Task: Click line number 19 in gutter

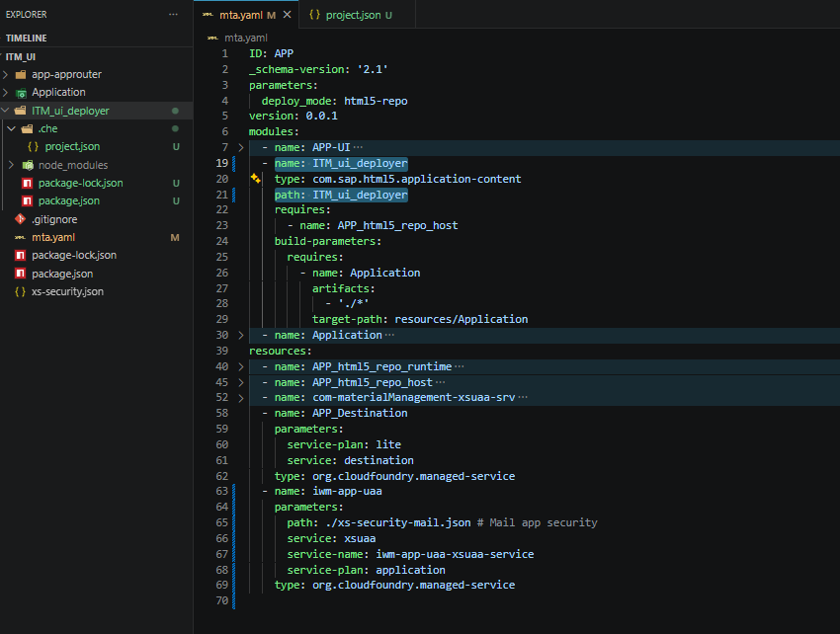Action: tap(221, 163)
